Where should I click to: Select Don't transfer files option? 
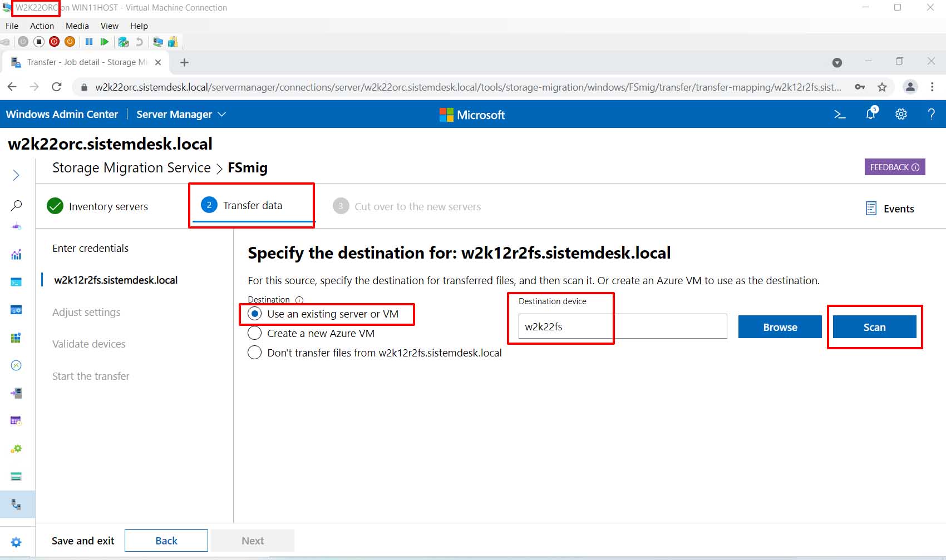click(x=254, y=353)
